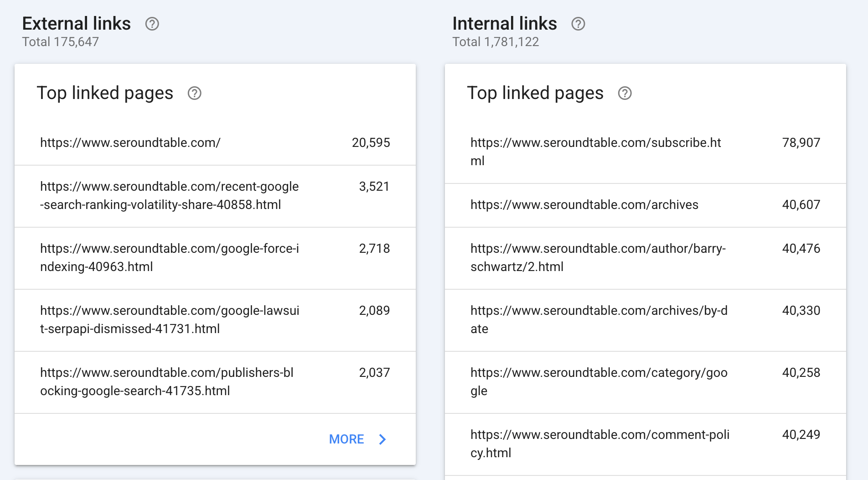The image size is (868, 480).
Task: Click internal link count 40,258
Action: point(801,373)
